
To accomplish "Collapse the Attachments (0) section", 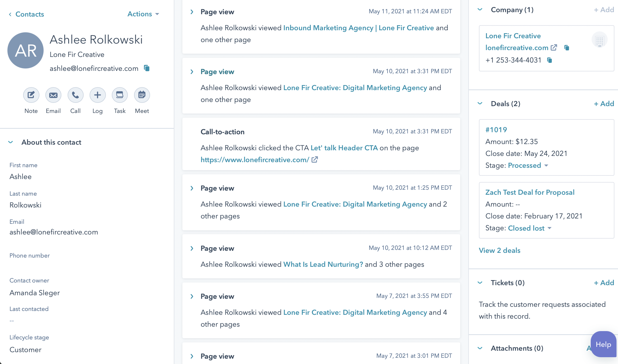I will (x=480, y=348).
